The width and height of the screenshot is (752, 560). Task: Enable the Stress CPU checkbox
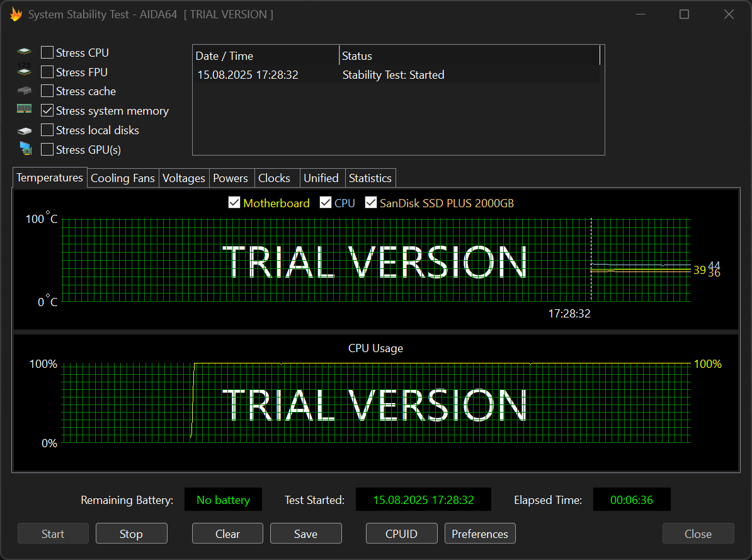[x=47, y=52]
